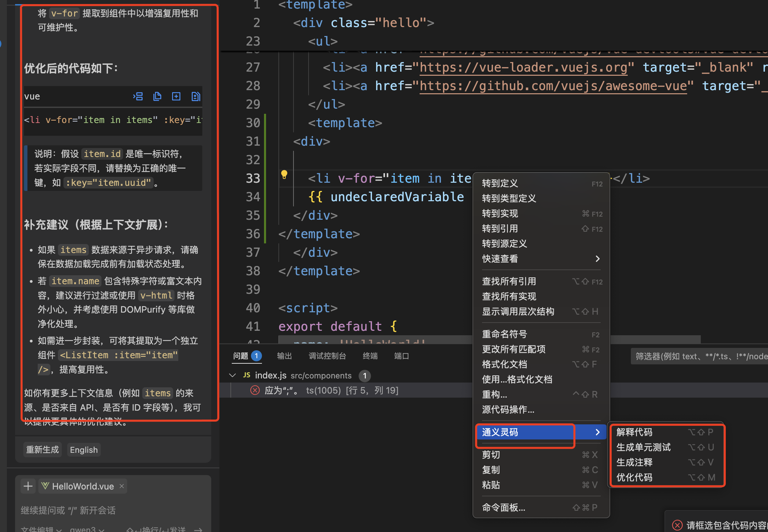Open the qwen3 model dropdown
768x532 pixels.
click(x=87, y=529)
